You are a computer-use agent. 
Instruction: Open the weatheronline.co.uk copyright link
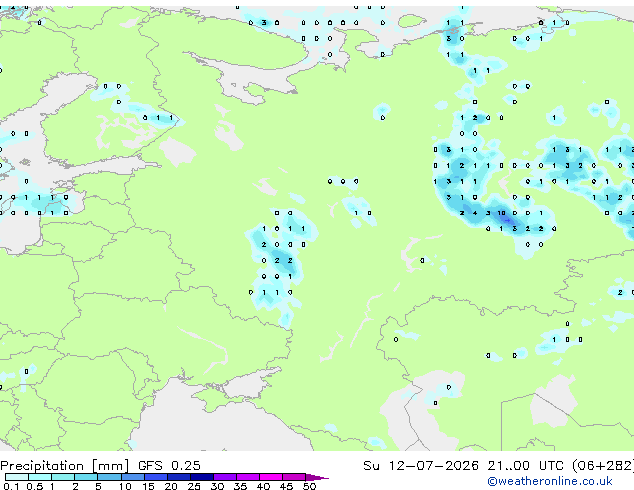pos(550,482)
